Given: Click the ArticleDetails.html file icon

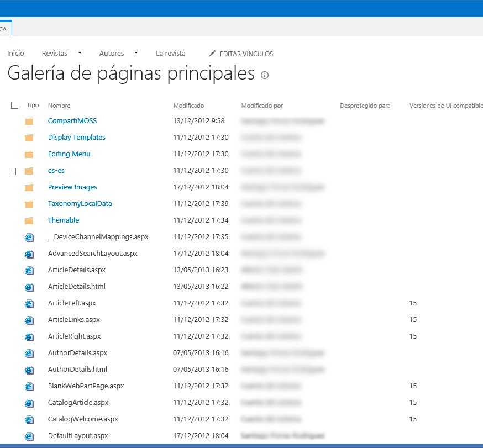Looking at the screenshot, I should [x=29, y=287].
